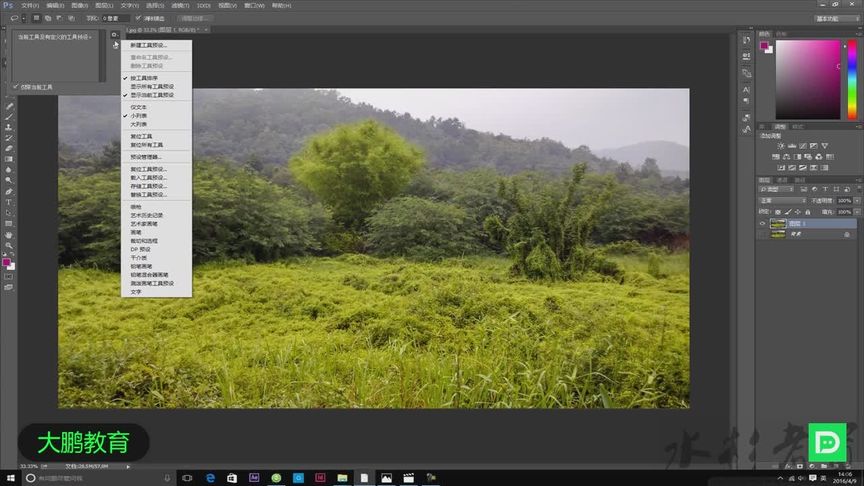Open the layer opacity slider arrow
Image resolution: width=864 pixels, height=486 pixels.
857,201
